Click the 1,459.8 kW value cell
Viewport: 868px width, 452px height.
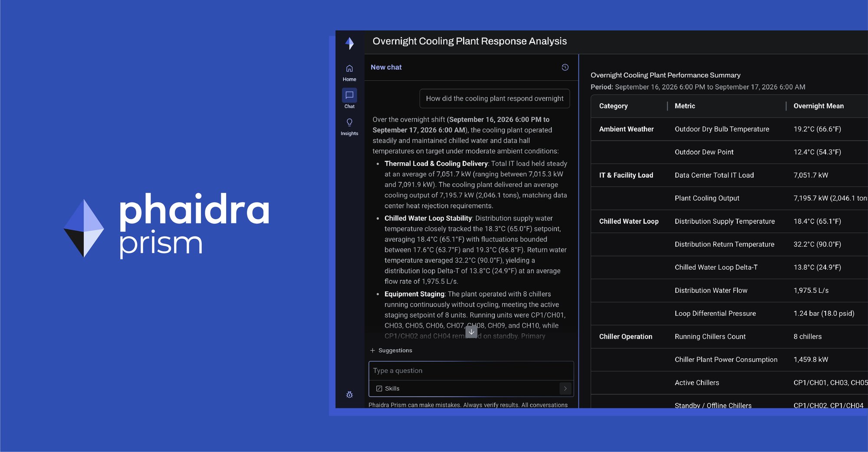811,360
